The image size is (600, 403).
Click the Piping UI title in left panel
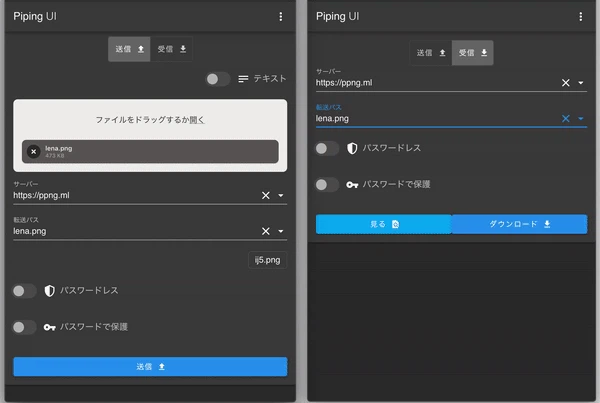(35, 16)
